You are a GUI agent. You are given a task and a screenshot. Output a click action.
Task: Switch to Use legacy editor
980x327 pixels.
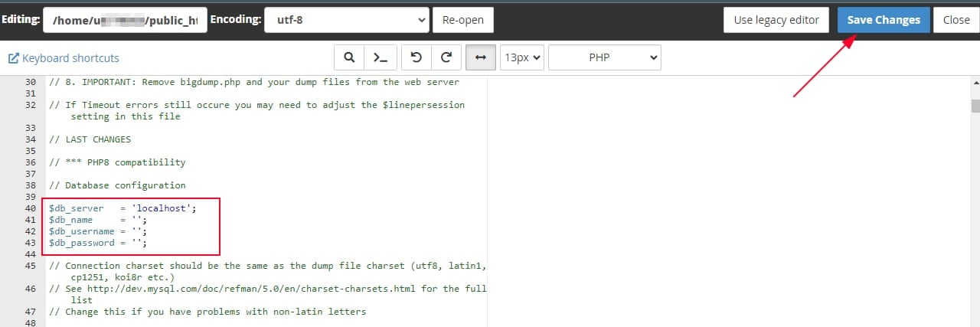tap(776, 20)
